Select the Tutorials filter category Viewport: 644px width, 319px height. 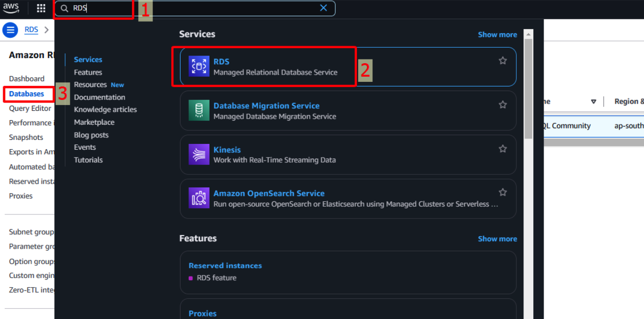(88, 160)
